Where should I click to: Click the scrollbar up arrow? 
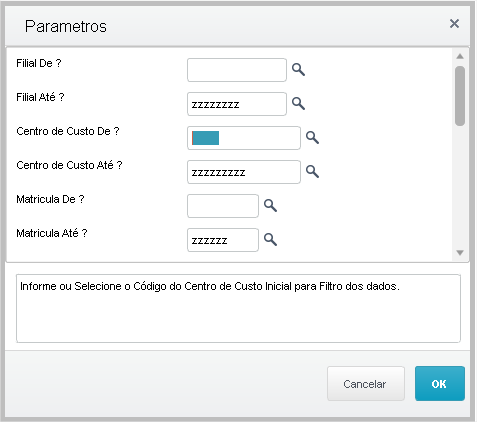click(x=460, y=56)
